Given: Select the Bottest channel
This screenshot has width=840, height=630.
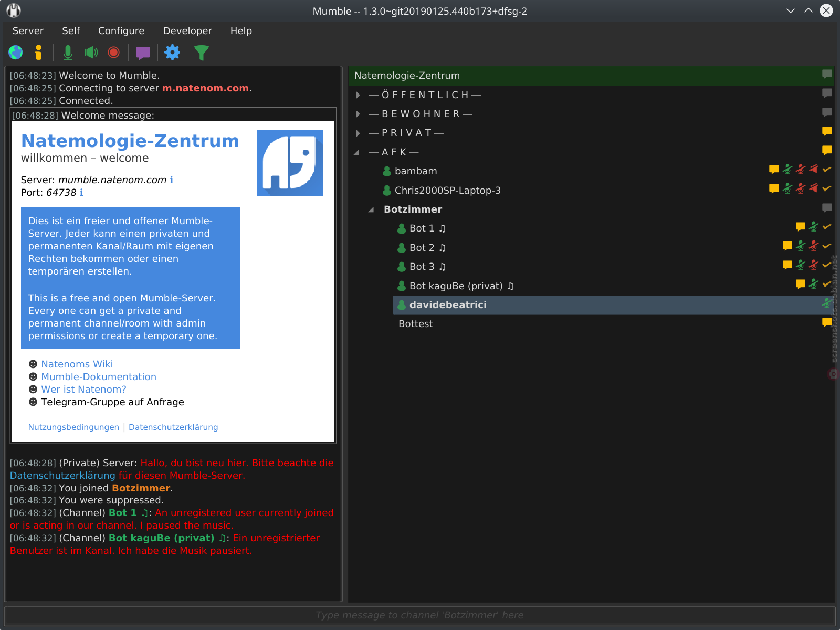Looking at the screenshot, I should (415, 324).
